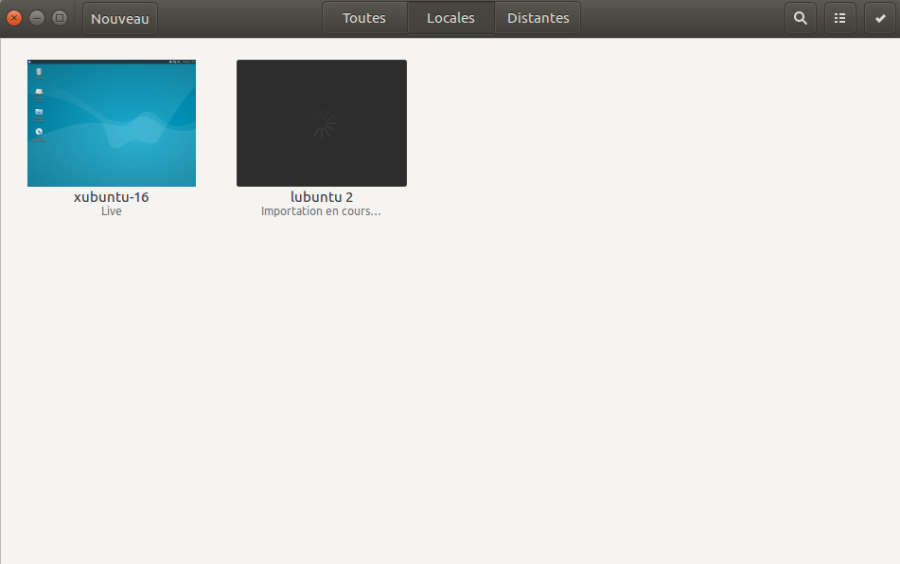The width and height of the screenshot is (900, 564).
Task: Click the 'Importation en cours…' status text
Action: [x=321, y=212]
